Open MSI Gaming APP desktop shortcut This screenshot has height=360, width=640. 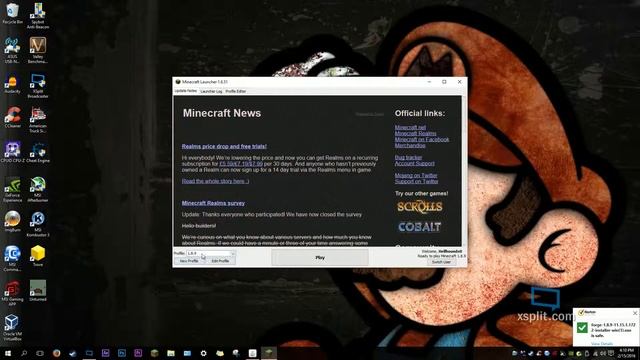pos(12,293)
